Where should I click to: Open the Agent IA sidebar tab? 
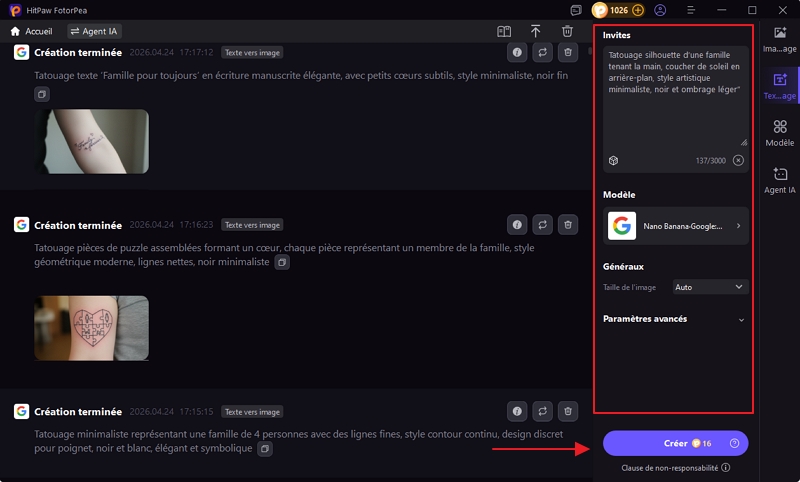pyautogui.click(x=779, y=180)
